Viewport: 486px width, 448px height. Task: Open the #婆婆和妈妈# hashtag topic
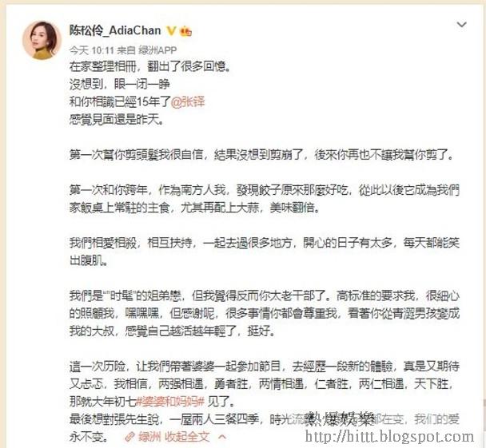[170, 402]
